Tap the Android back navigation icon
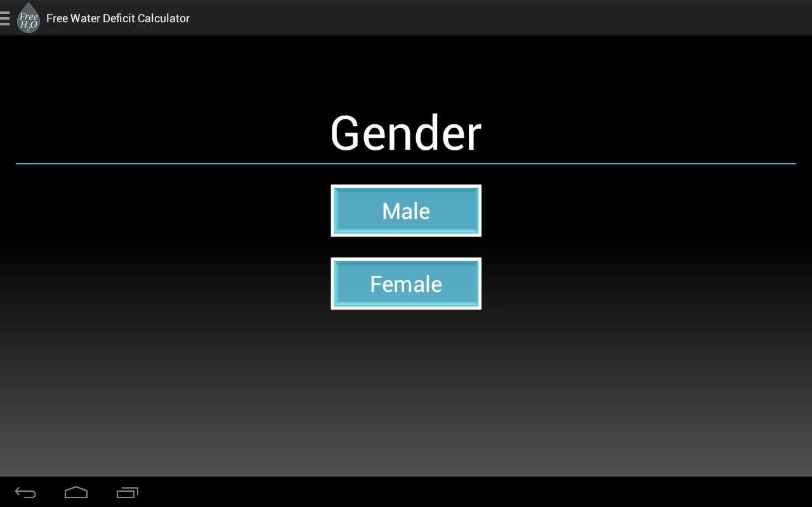The width and height of the screenshot is (812, 507). [25, 492]
